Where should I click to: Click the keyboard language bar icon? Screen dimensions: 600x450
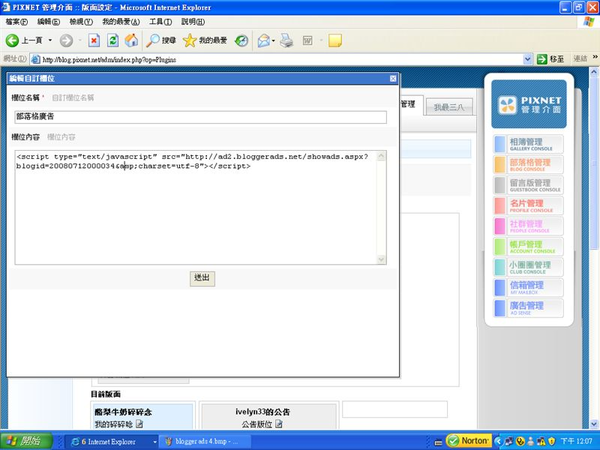click(438, 442)
